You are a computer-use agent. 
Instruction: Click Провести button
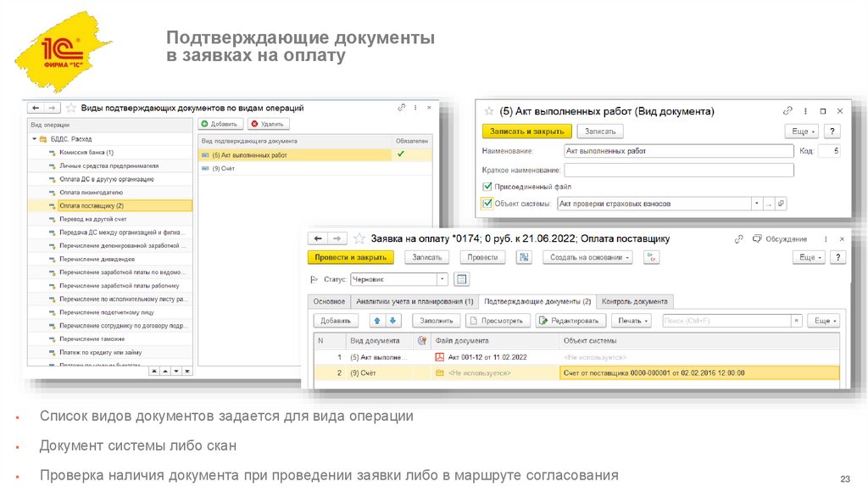pos(482,258)
